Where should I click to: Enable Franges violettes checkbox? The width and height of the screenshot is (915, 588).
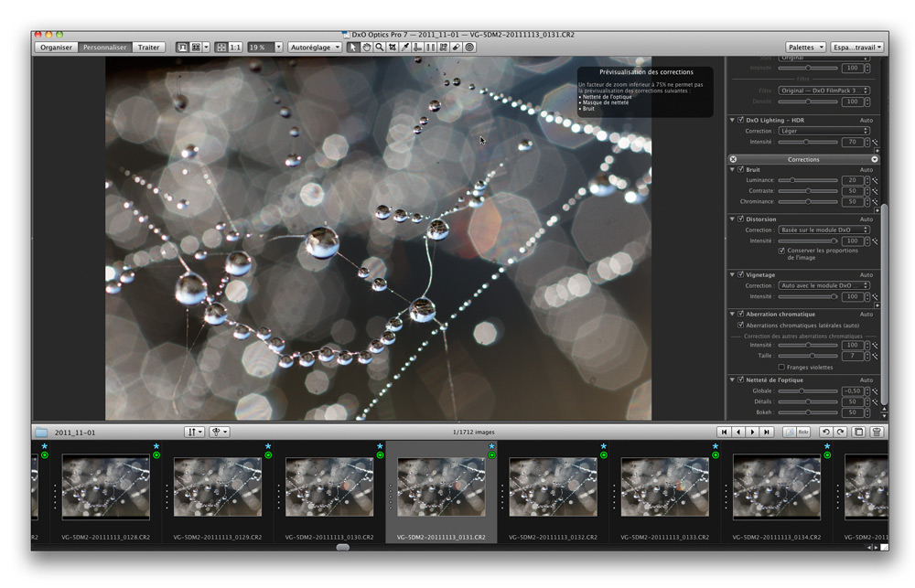tap(781, 368)
